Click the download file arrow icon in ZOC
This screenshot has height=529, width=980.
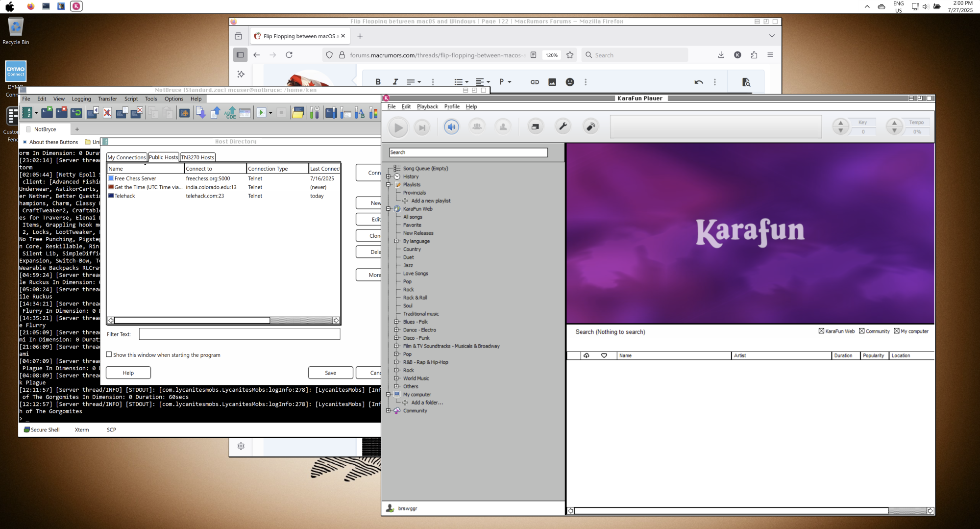pos(200,113)
